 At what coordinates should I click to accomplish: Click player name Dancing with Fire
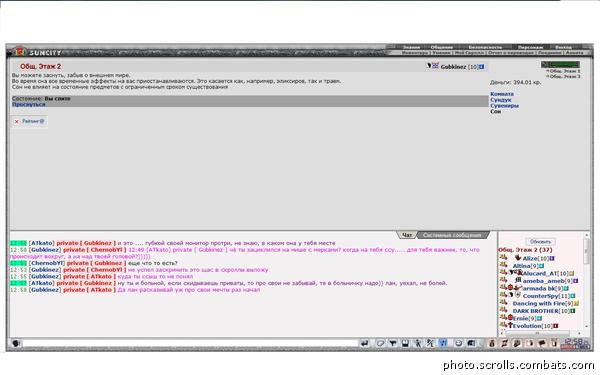(x=539, y=303)
